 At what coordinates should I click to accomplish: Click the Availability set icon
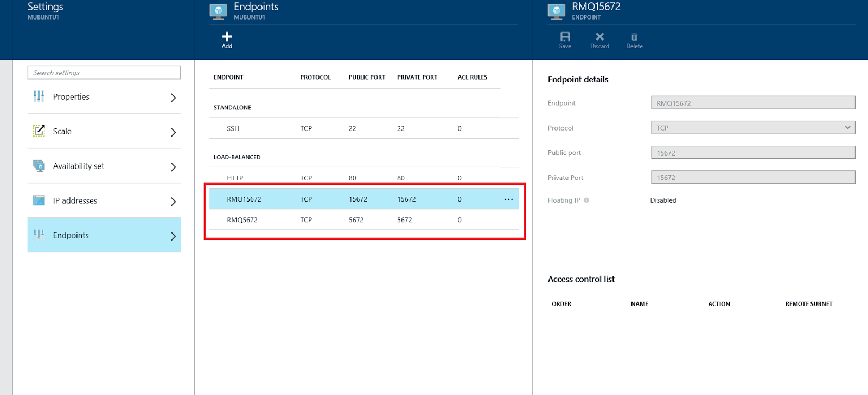pos(39,166)
